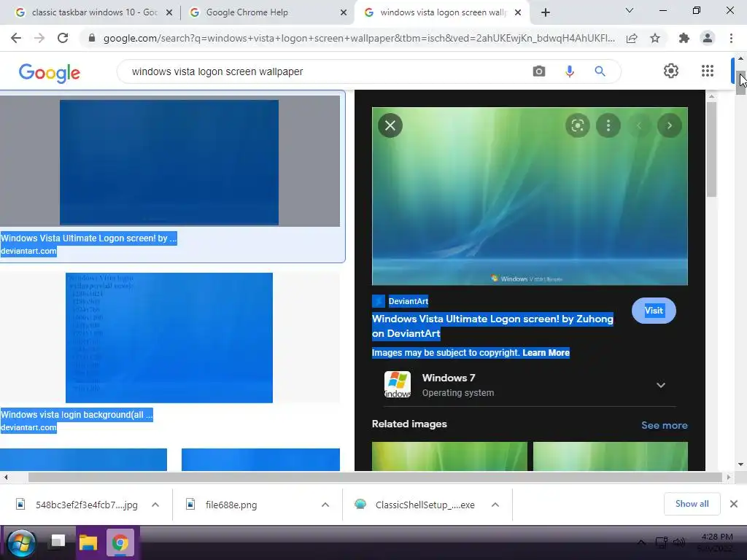
Task: Select Windows vista login background result thumbnail
Action: (x=169, y=338)
